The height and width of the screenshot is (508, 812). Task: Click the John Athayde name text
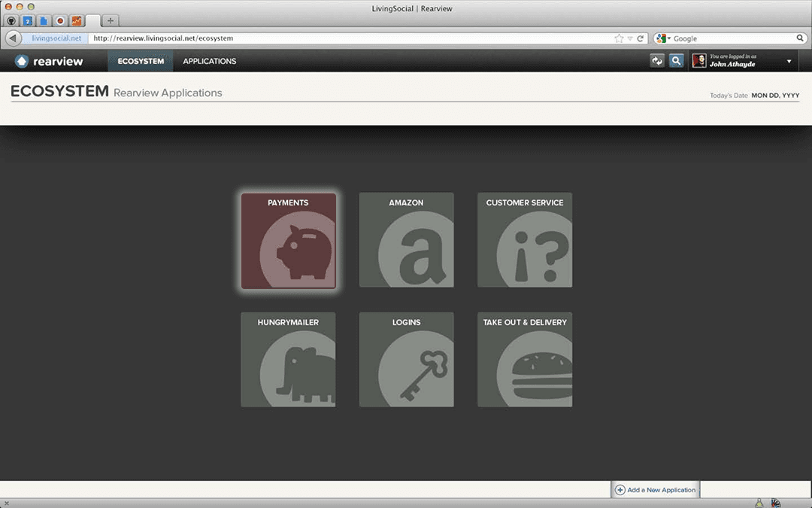coord(732,64)
